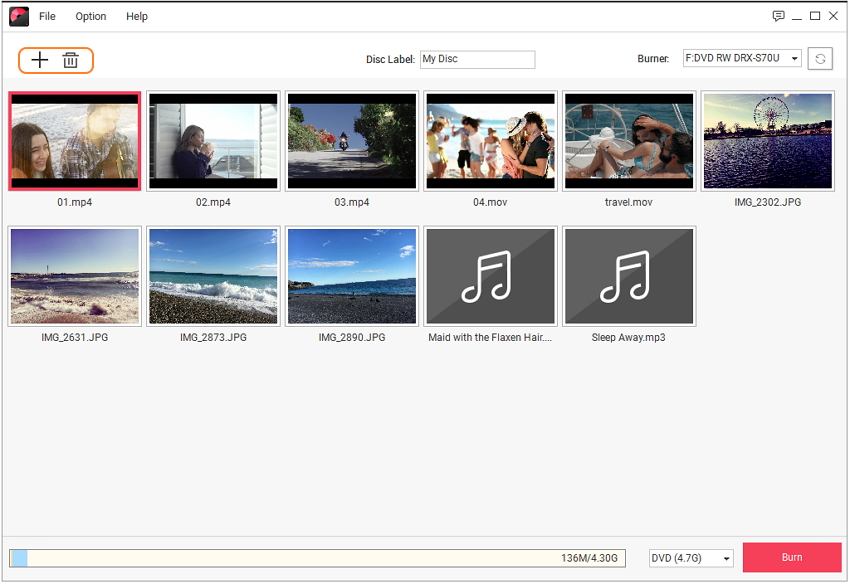Open the Option menu

coord(91,16)
